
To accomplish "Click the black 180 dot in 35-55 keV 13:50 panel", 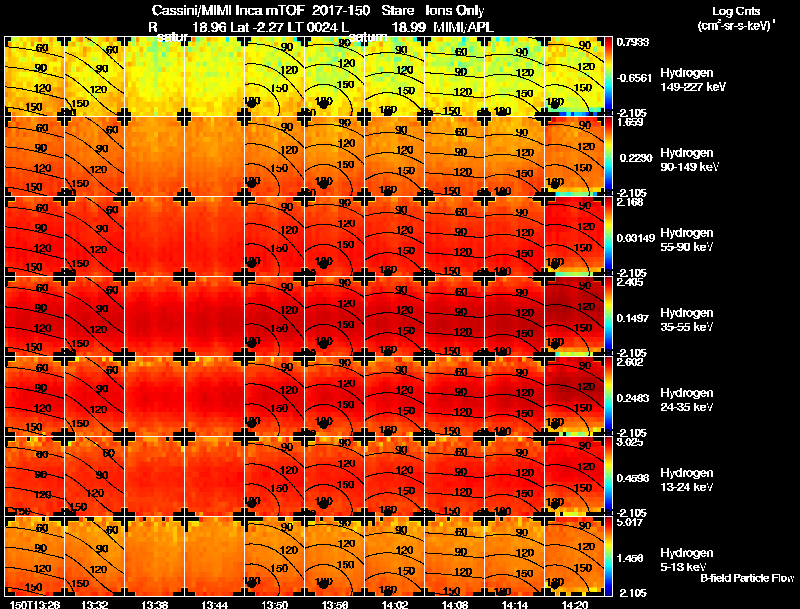I will pyautogui.click(x=251, y=343).
